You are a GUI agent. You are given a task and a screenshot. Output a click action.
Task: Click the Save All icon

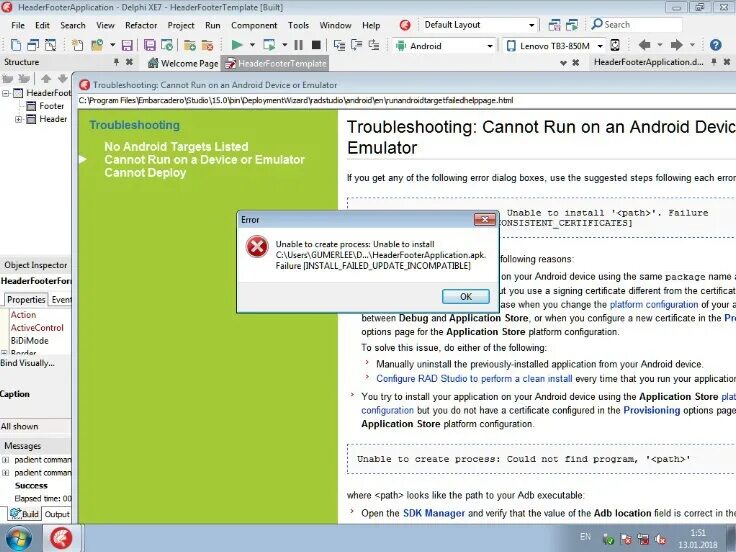click(x=150, y=45)
